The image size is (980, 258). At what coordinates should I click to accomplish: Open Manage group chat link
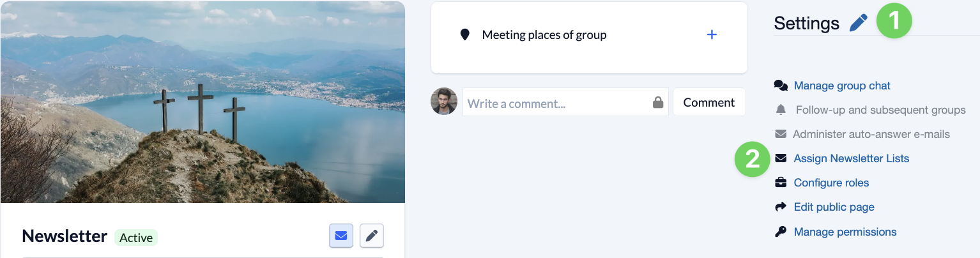841,86
